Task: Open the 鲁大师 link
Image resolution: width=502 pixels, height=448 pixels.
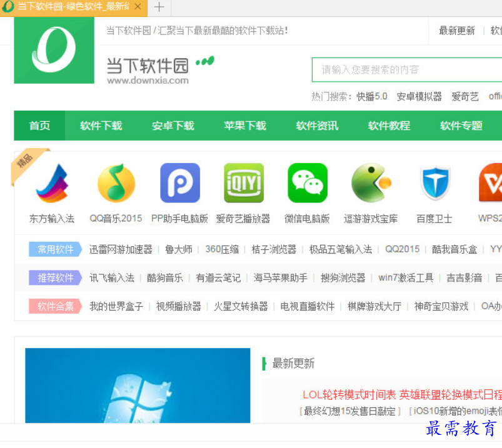Action: [x=179, y=249]
